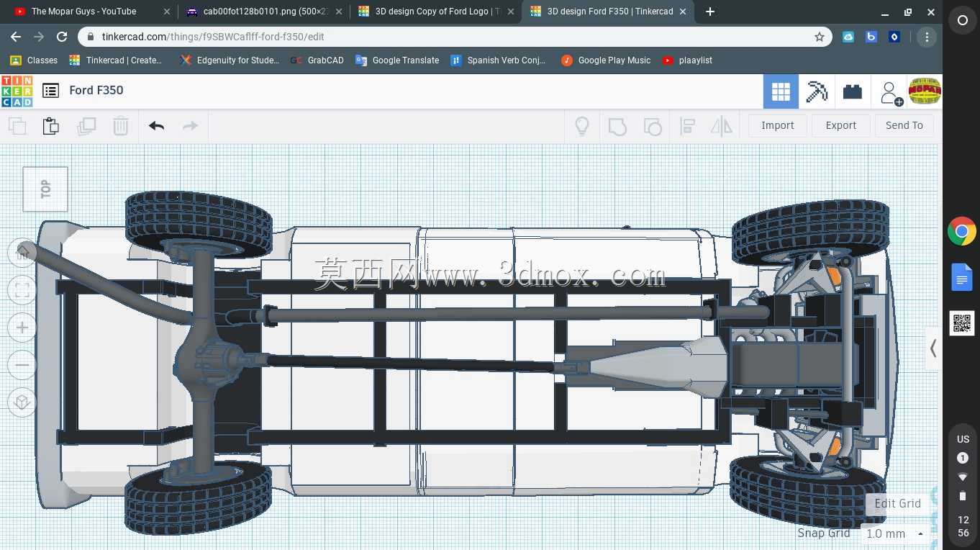Click the Edit Grid button

[x=898, y=503]
